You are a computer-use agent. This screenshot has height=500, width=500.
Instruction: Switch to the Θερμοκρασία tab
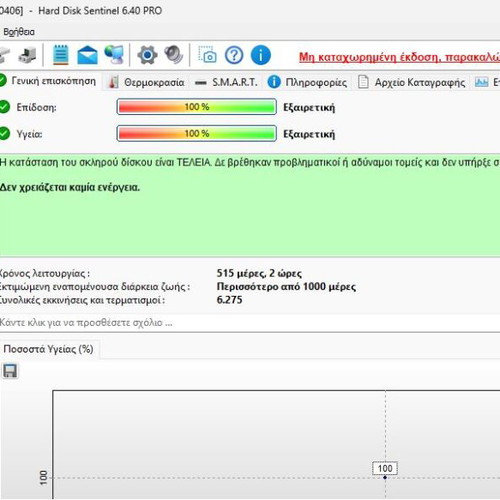tap(147, 82)
